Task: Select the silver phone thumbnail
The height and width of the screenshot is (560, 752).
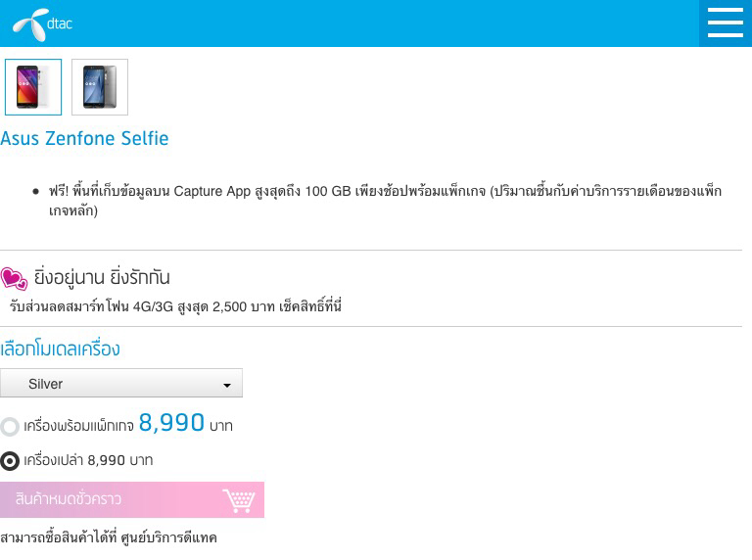Action: coord(100,87)
